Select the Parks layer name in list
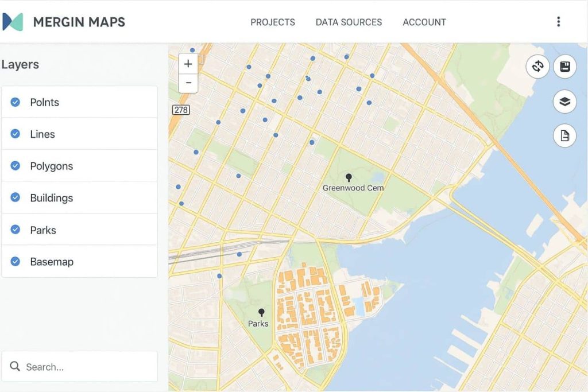 pos(43,230)
